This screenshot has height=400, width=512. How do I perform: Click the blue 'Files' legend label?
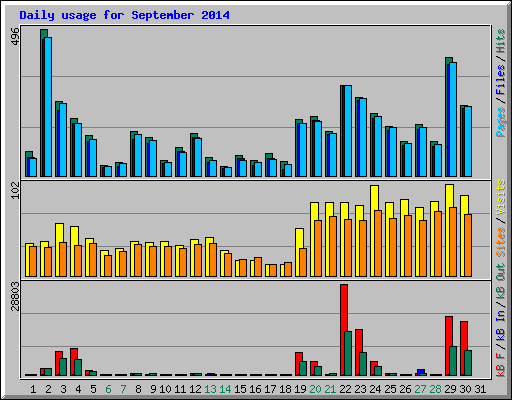(x=501, y=80)
